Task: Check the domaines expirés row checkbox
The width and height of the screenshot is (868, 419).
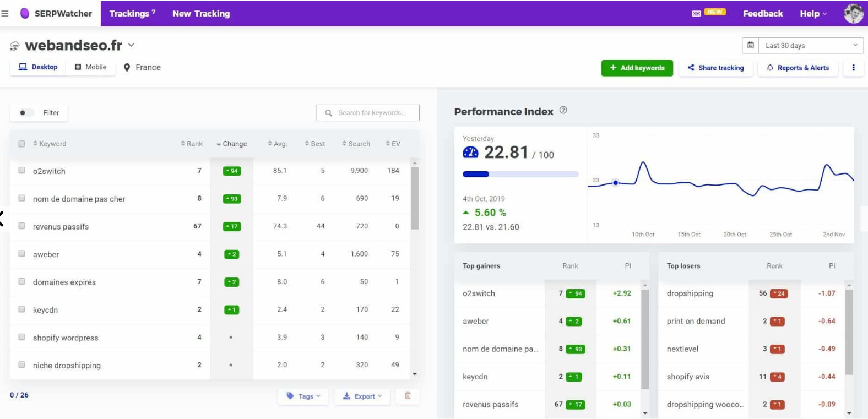Action: [21, 281]
